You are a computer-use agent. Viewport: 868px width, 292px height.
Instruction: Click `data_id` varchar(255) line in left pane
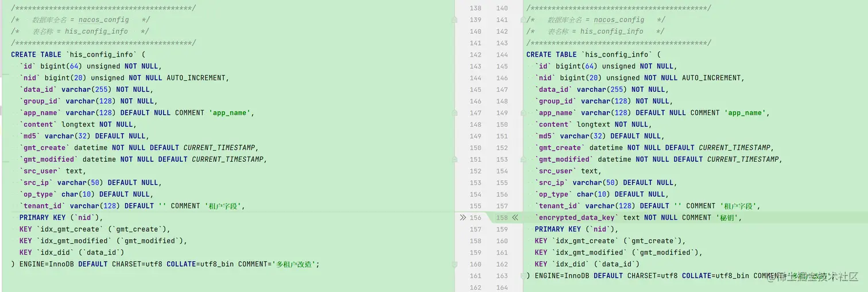[86, 89]
